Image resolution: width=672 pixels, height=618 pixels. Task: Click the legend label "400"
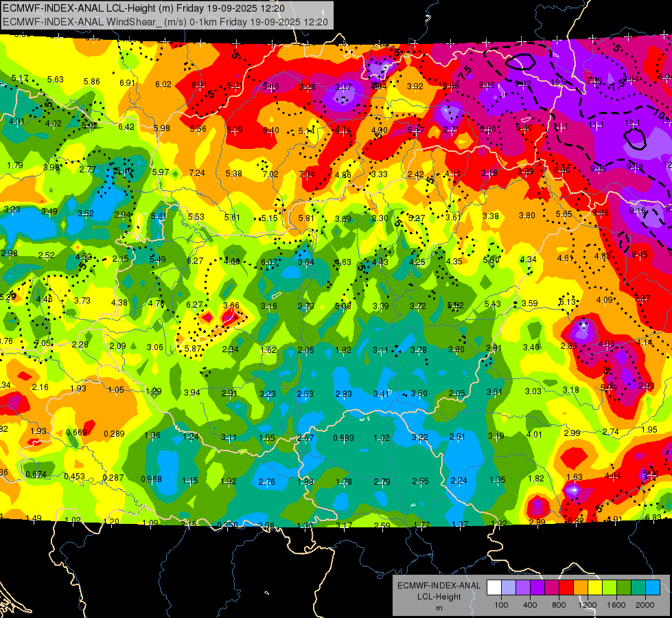pos(530,605)
